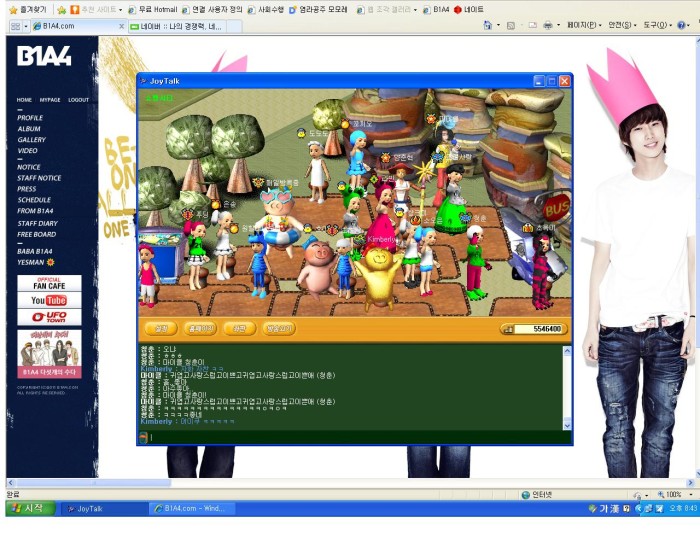Screen dimensions: 700x560
Task: Click the first orange button in JoyTalk toolbar
Action: click(x=160, y=328)
